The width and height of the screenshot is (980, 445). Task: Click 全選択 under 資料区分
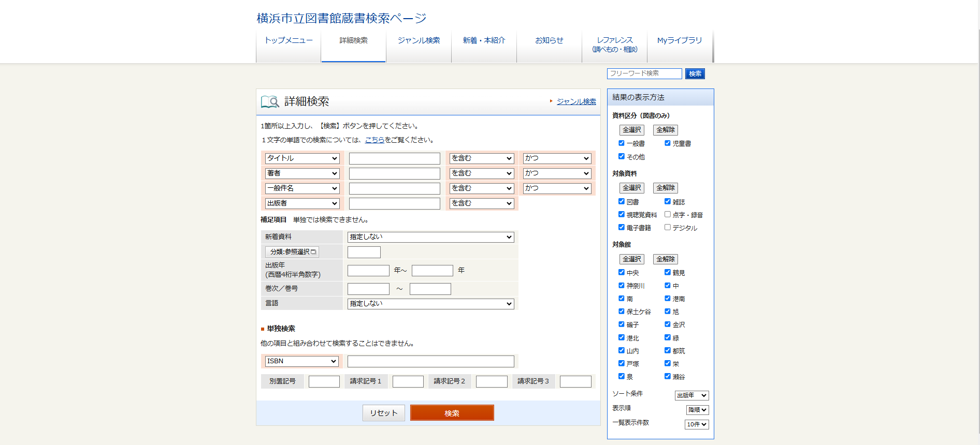[x=632, y=130]
